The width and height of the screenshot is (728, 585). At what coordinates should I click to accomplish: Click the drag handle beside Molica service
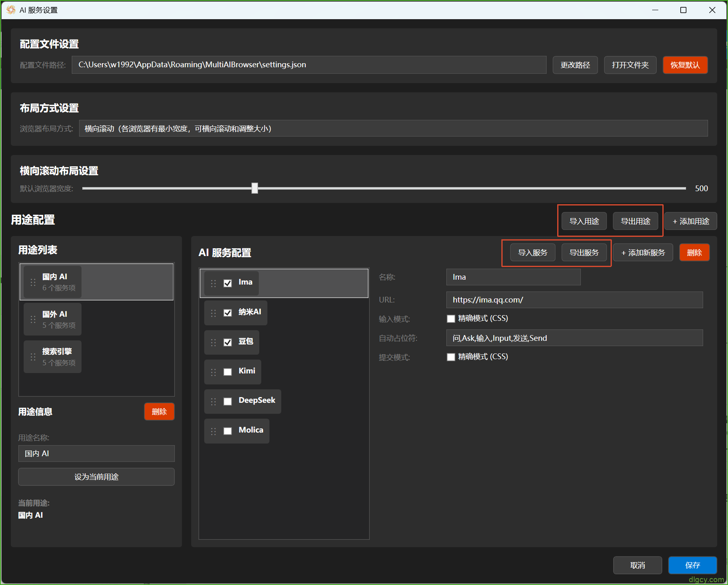[213, 431]
